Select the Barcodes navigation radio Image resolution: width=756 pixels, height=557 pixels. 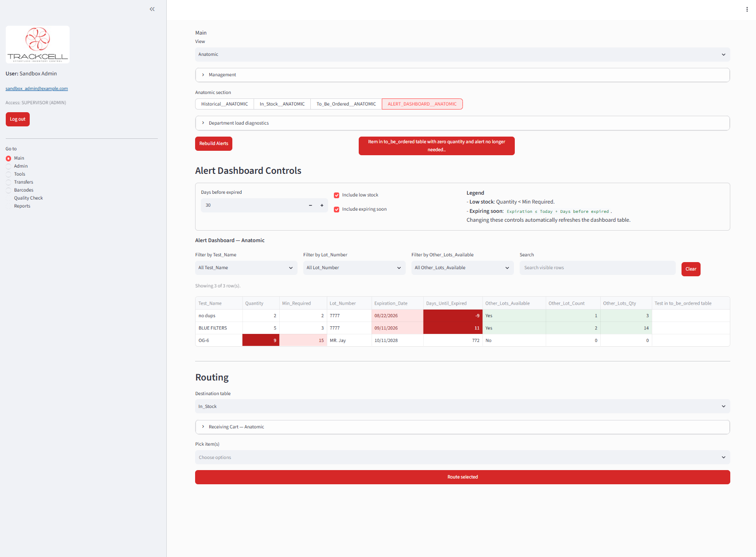(8, 190)
